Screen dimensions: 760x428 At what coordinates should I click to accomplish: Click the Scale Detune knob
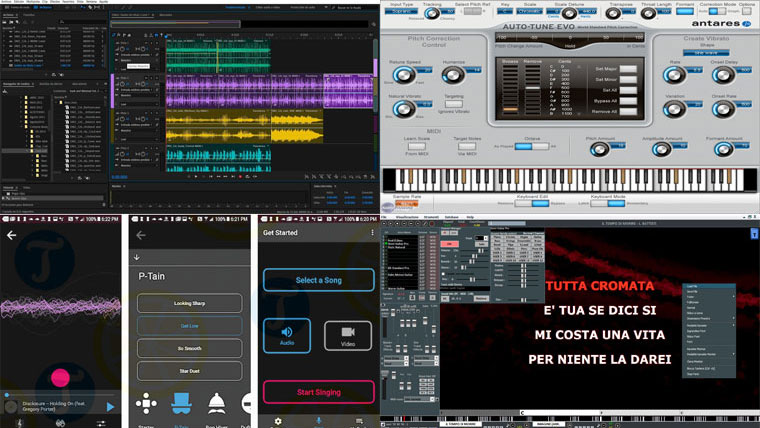(569, 14)
